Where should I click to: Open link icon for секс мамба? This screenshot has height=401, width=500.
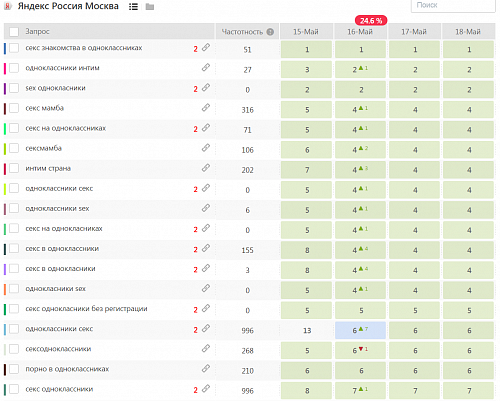point(206,107)
